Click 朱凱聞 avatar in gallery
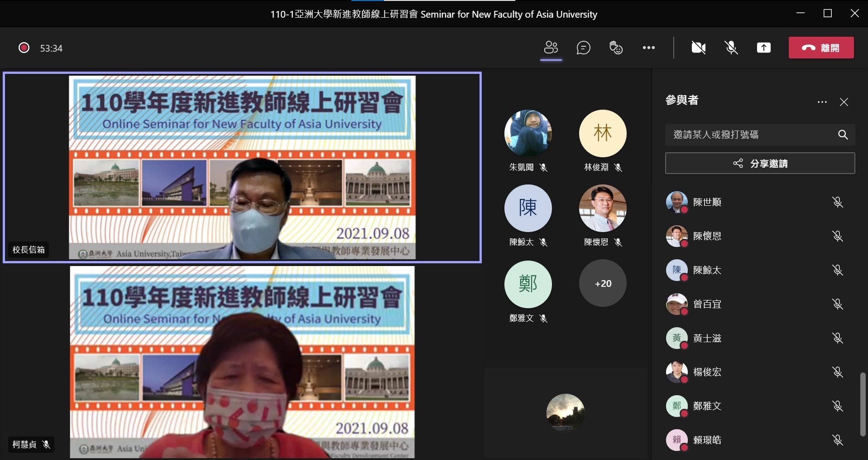This screenshot has height=460, width=868. (x=528, y=133)
